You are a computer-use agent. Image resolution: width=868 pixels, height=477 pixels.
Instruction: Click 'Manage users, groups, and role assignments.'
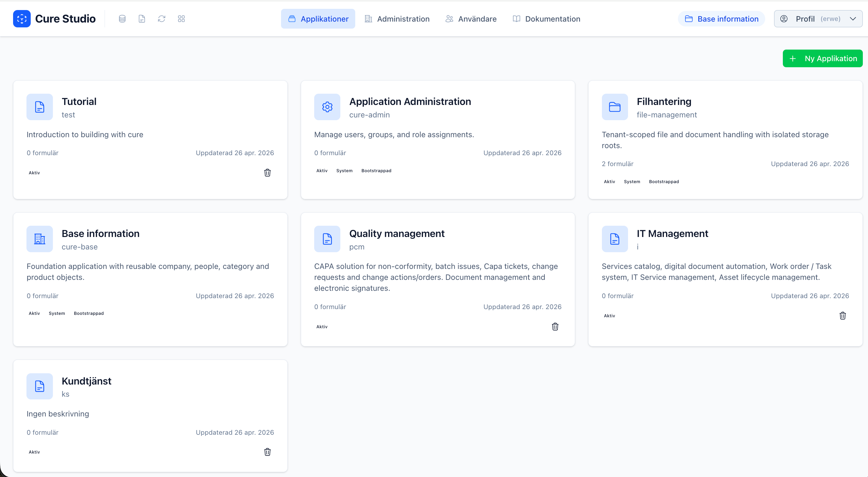(394, 134)
